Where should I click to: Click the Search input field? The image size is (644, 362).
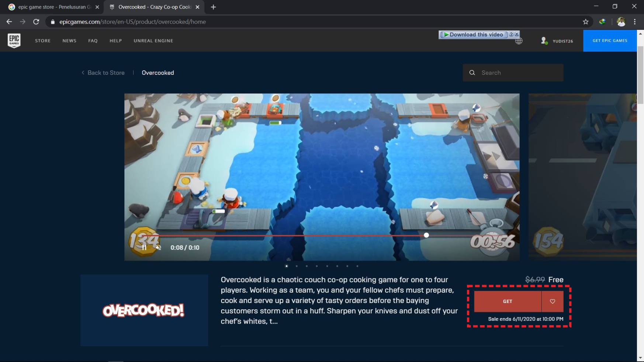tap(513, 73)
